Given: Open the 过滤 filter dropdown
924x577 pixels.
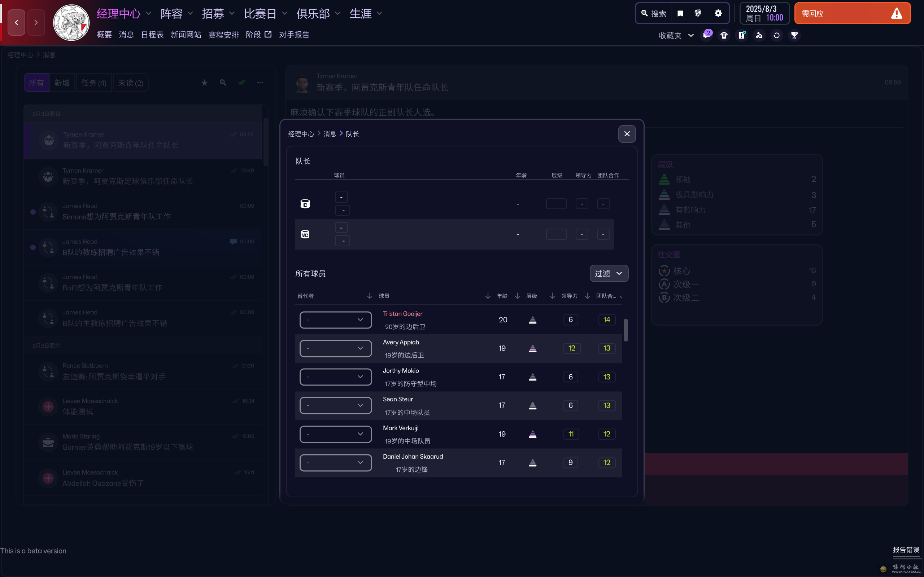Looking at the screenshot, I should [609, 273].
